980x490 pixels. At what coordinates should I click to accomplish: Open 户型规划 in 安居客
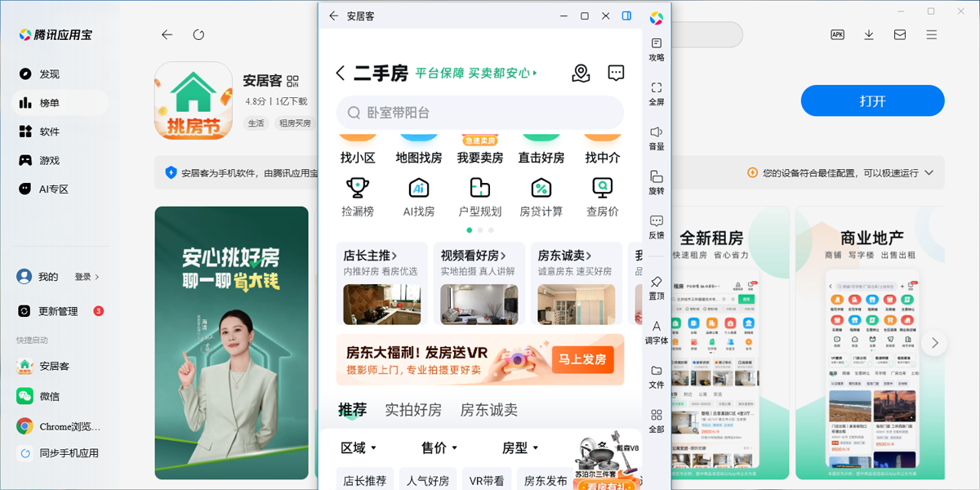480,198
